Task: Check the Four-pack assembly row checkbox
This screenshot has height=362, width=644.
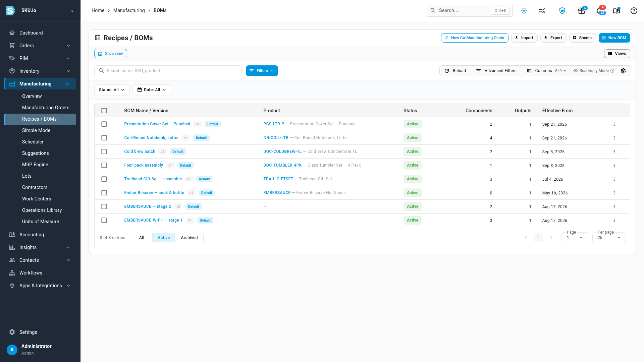Action: point(104,165)
